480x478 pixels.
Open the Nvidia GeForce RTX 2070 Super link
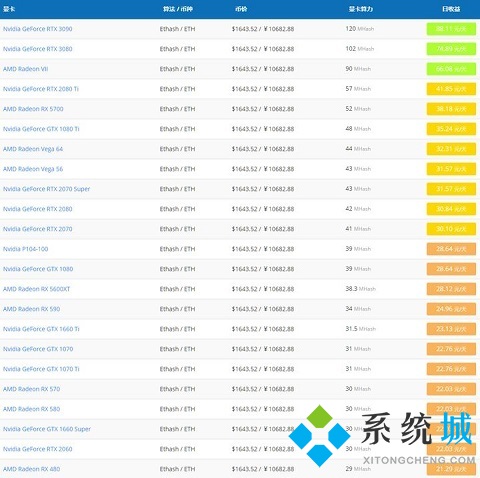pyautogui.click(x=46, y=189)
